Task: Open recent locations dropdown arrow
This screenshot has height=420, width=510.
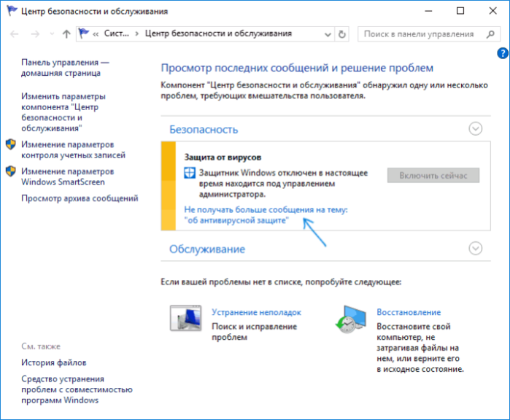Action: (x=52, y=34)
